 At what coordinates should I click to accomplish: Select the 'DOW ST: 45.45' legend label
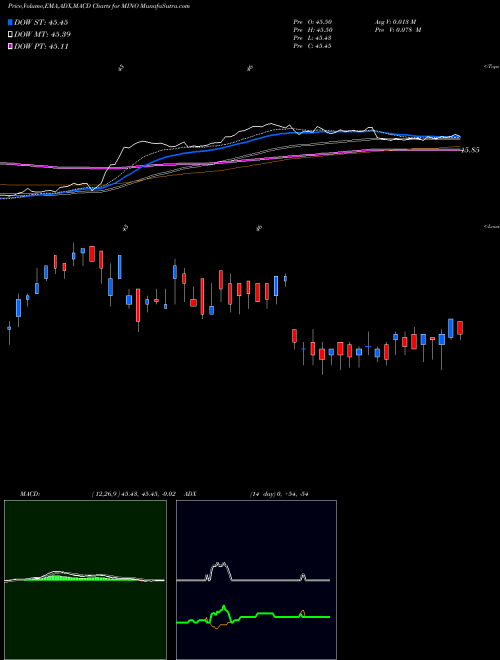point(41,22)
